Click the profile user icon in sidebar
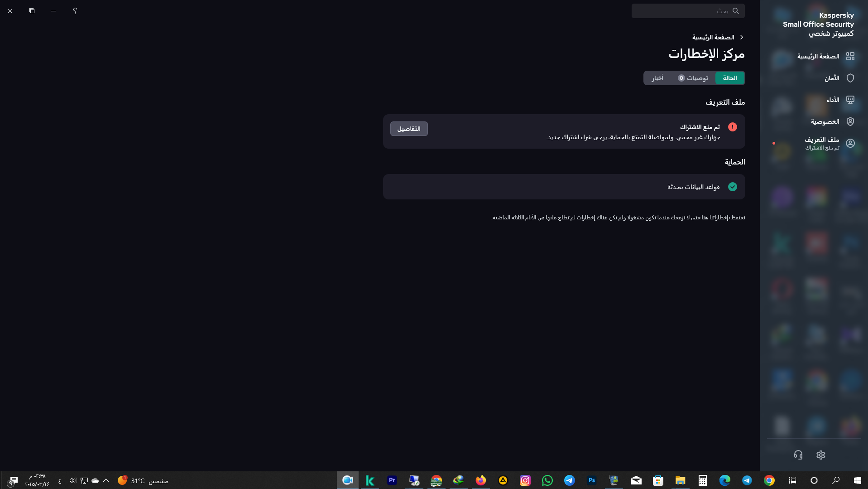868x489 pixels. click(850, 143)
